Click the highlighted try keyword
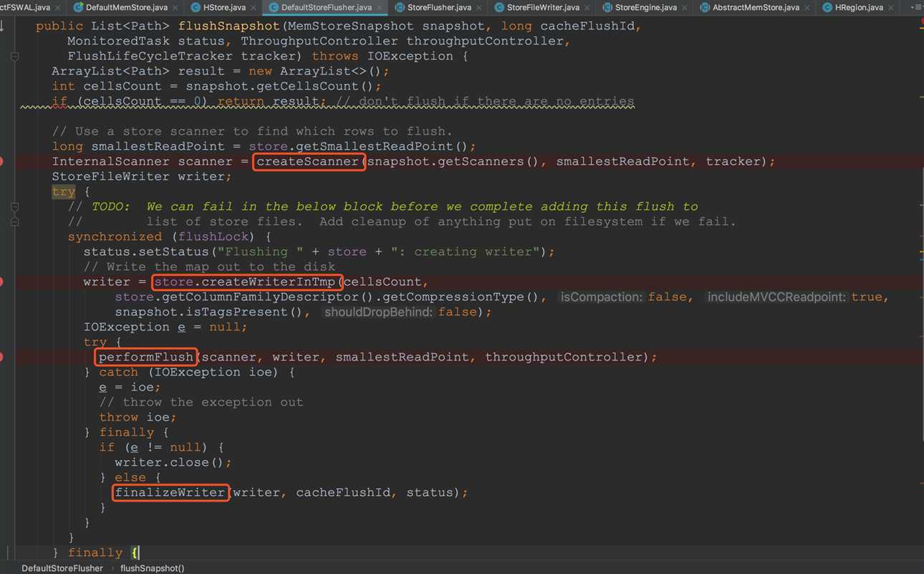924x574 pixels. [64, 191]
